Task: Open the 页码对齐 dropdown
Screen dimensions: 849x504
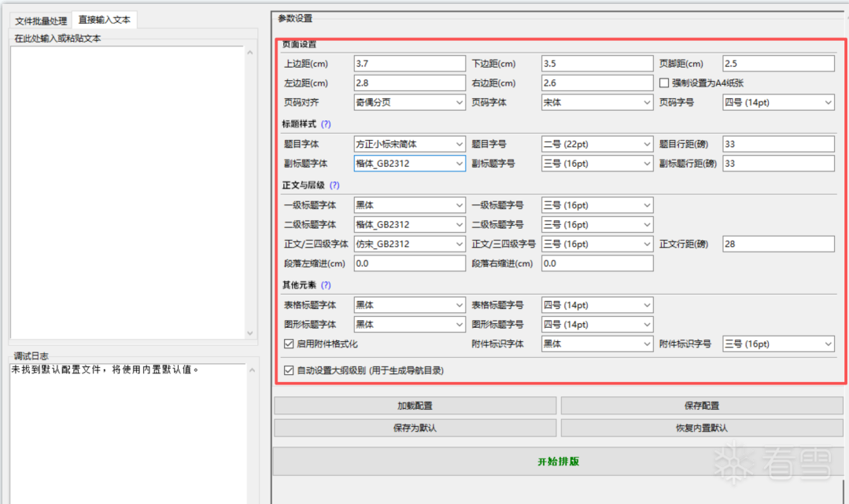Action: click(x=409, y=102)
